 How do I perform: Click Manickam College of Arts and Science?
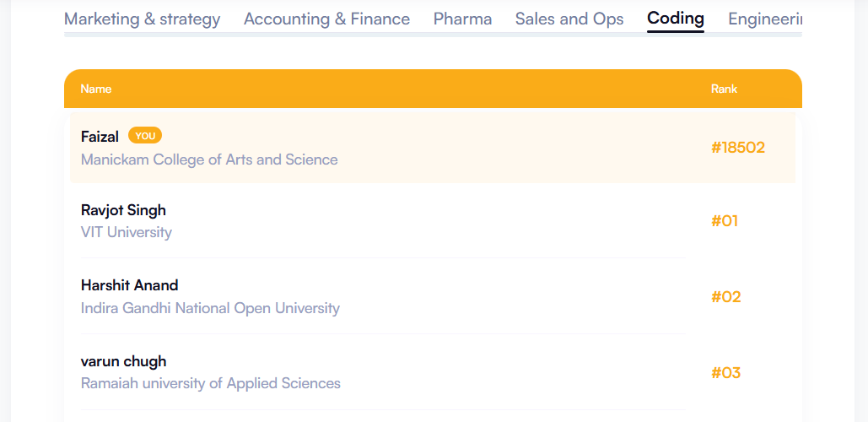[209, 160]
